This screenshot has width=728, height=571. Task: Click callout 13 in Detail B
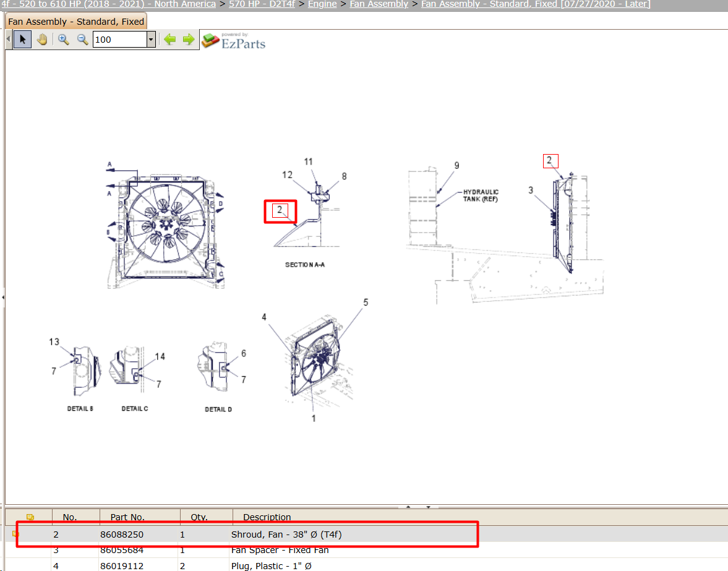54,342
